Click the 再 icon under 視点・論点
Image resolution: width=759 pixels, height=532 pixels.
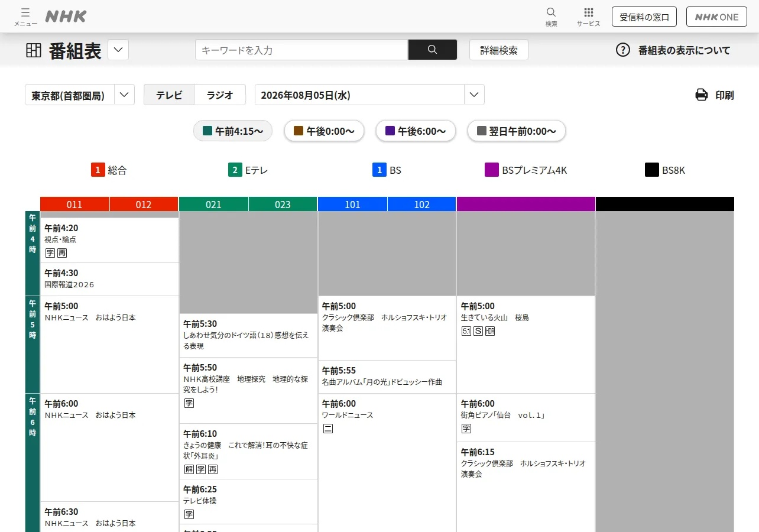point(62,253)
